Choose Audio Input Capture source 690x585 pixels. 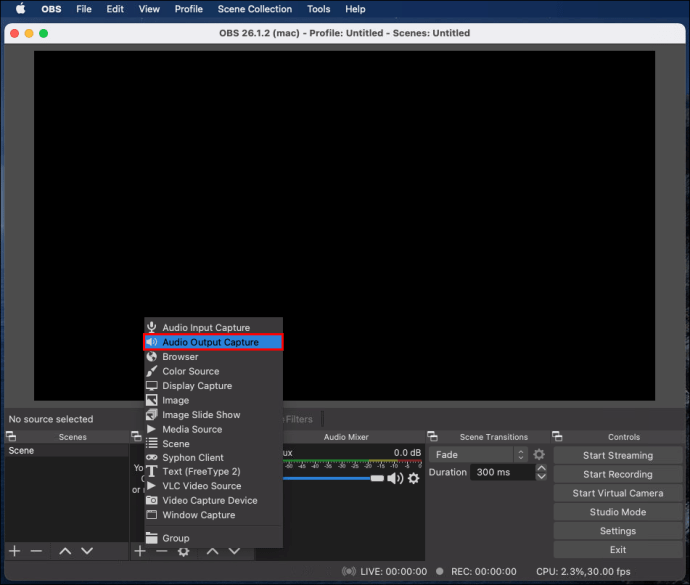click(213, 327)
